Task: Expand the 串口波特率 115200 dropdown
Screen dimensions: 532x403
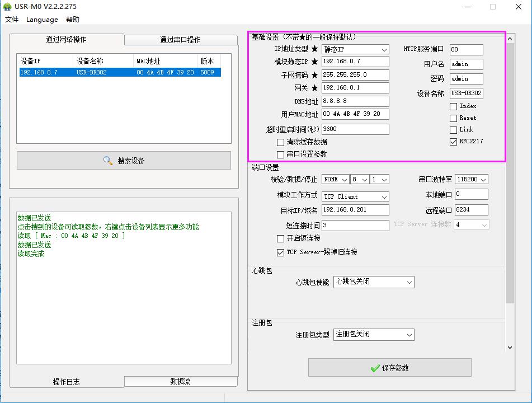Action: (x=471, y=180)
